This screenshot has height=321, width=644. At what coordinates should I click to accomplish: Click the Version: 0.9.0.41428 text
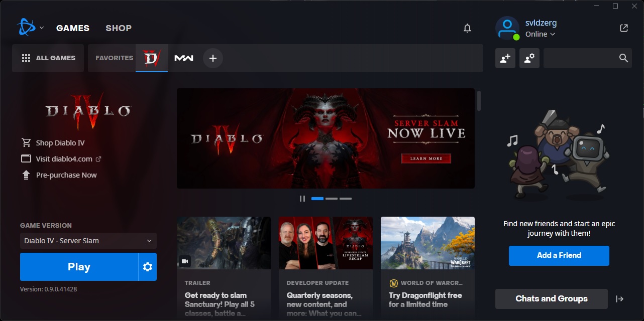pos(49,289)
